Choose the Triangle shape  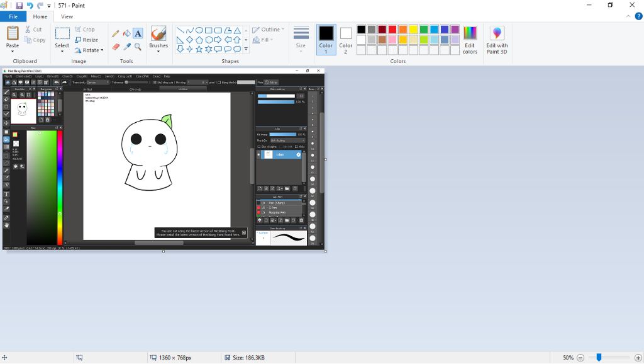coord(237,30)
